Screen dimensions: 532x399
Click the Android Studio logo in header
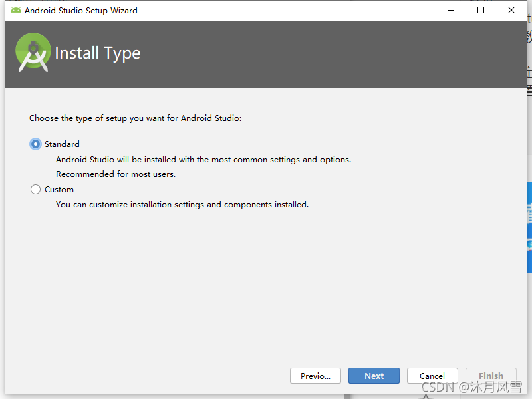coord(33,53)
